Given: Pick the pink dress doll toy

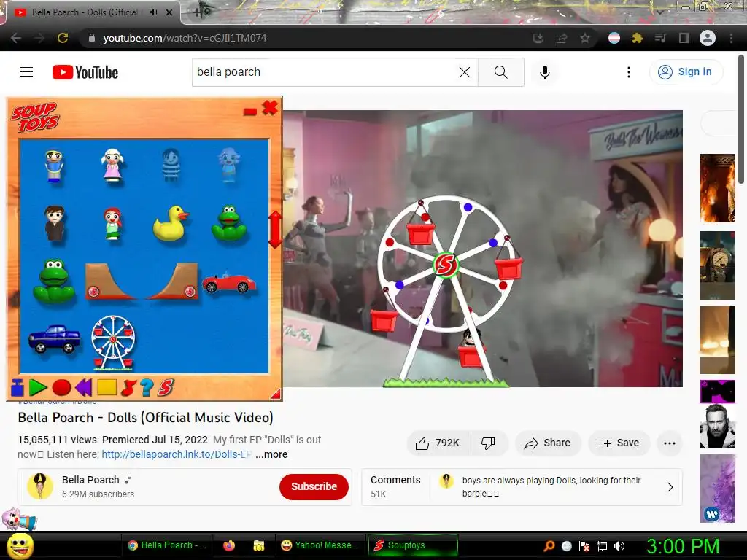Looking at the screenshot, I should point(112,166).
